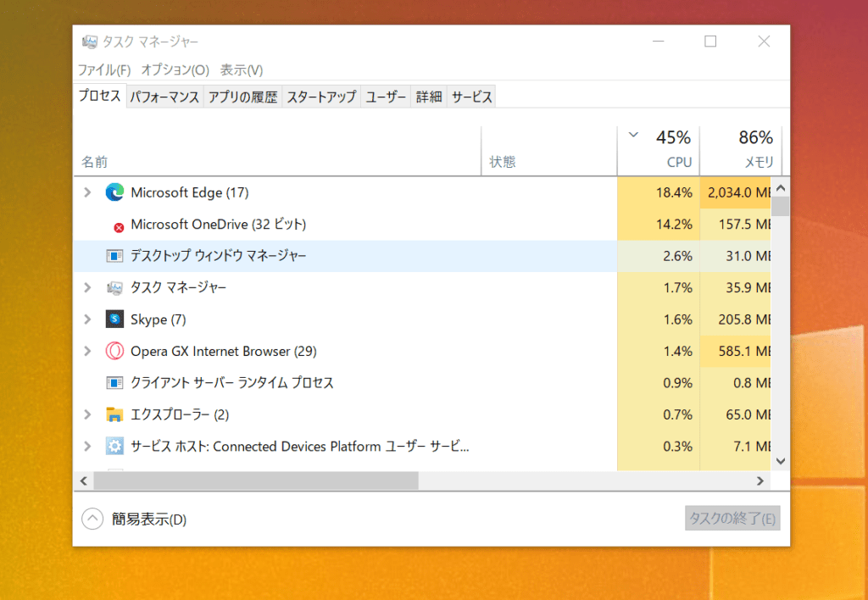
Task: Click the サービス ホスト gear icon
Action: [114, 447]
